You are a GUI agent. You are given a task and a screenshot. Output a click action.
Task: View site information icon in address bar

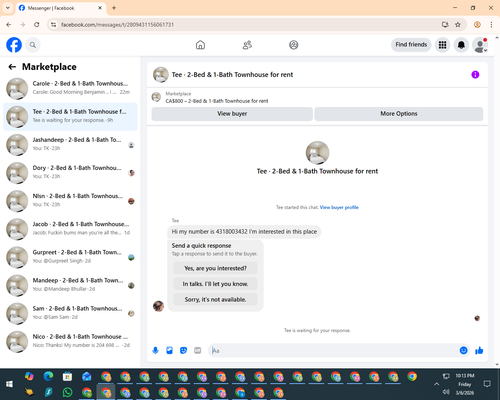(x=53, y=25)
